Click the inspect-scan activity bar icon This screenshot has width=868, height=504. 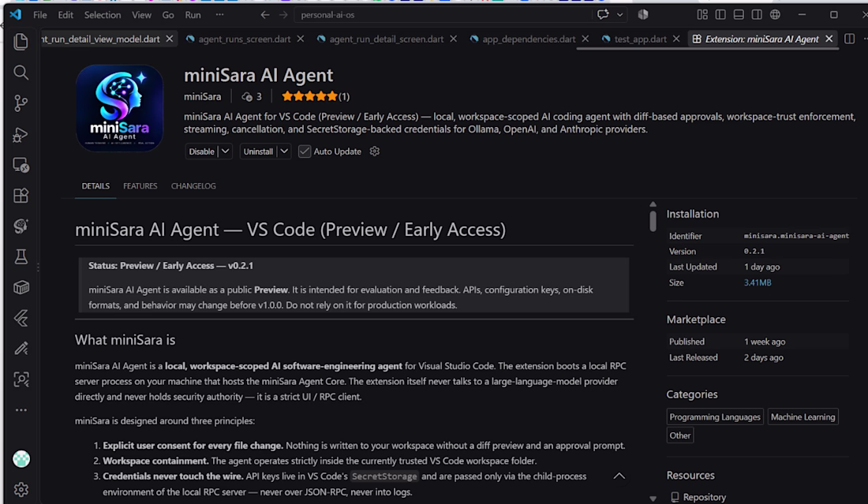[x=21, y=379]
